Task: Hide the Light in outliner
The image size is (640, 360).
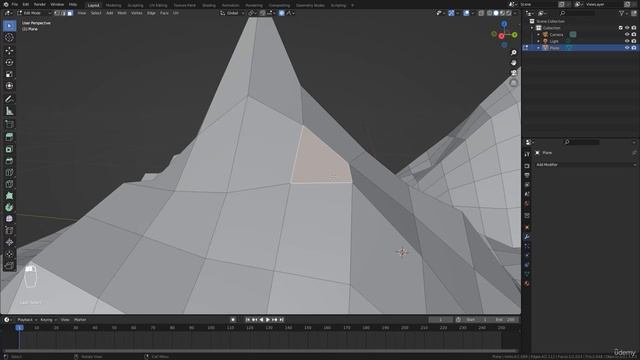Action: 627,41
